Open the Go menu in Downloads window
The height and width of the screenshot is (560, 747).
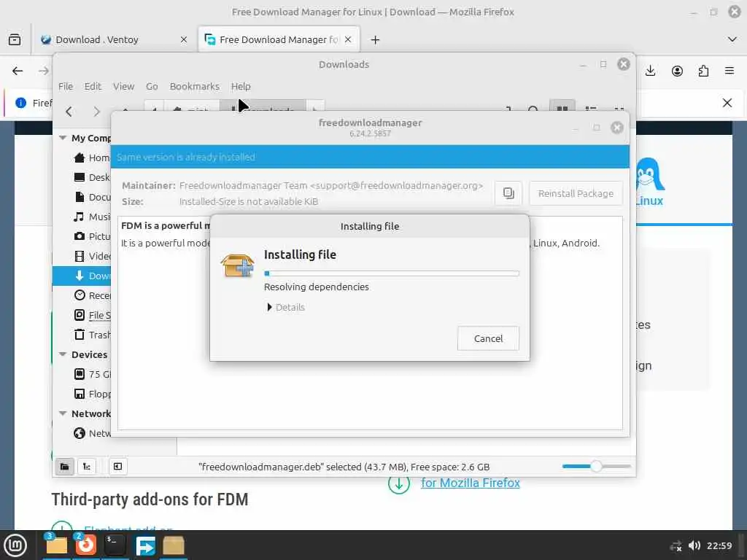tap(152, 86)
